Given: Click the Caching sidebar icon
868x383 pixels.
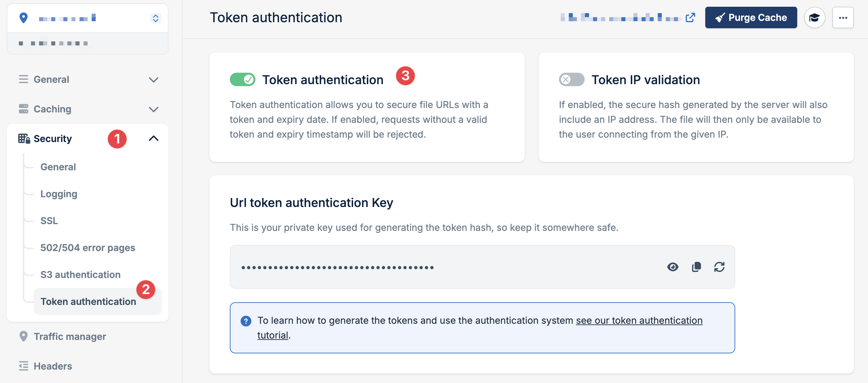Looking at the screenshot, I should click(23, 109).
